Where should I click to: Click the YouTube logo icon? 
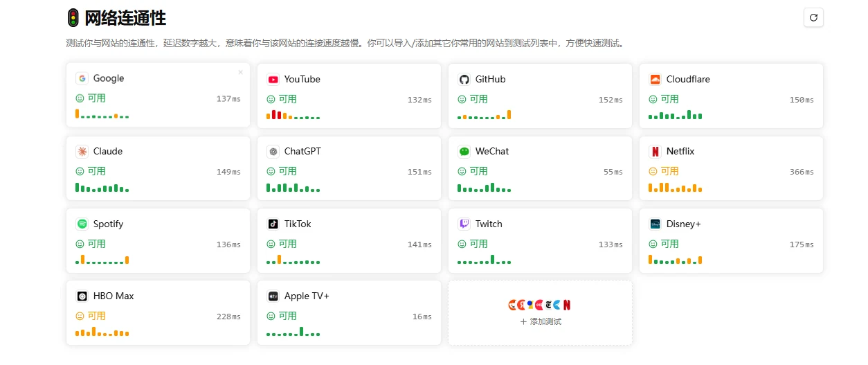(x=273, y=79)
